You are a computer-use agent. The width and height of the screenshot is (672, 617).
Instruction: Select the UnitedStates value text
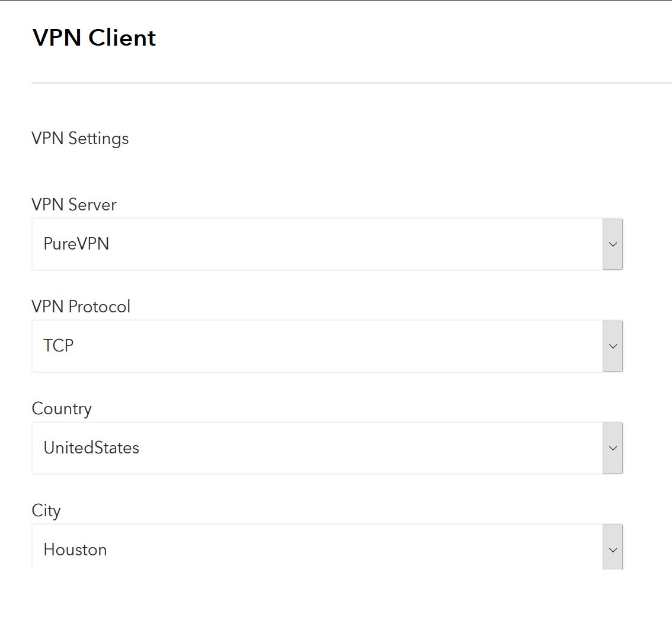coord(91,447)
